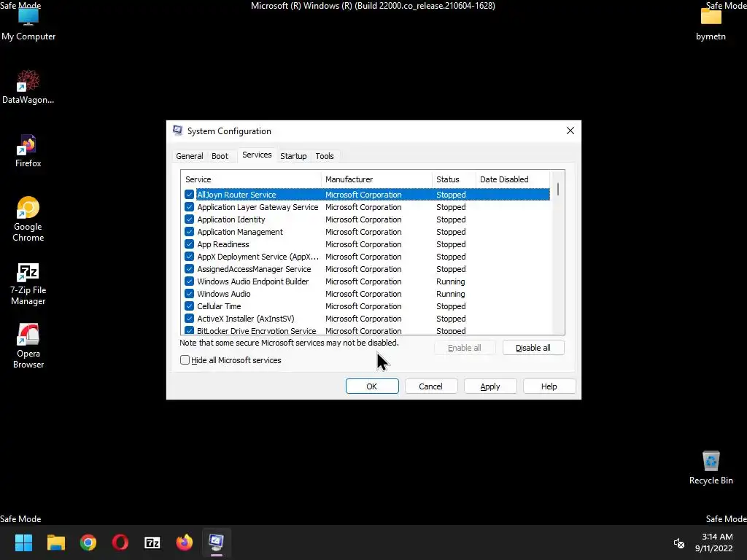The image size is (747, 560).
Task: Open 7-Zip File Manager desktop icon
Action: (28, 284)
